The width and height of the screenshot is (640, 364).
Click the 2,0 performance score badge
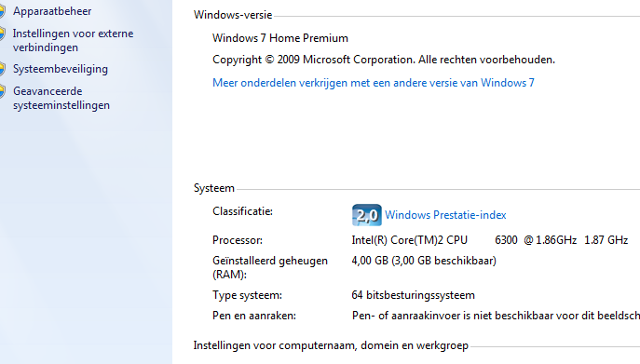(x=366, y=215)
